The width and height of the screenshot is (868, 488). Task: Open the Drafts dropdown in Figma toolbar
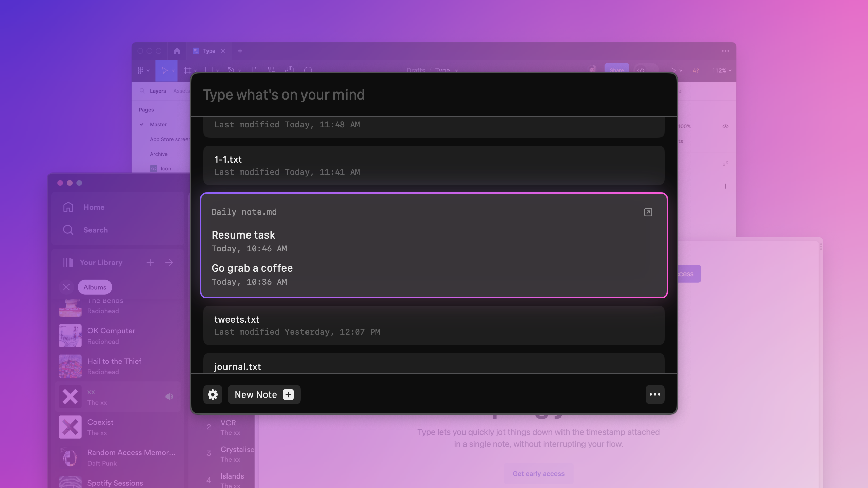[415, 70]
